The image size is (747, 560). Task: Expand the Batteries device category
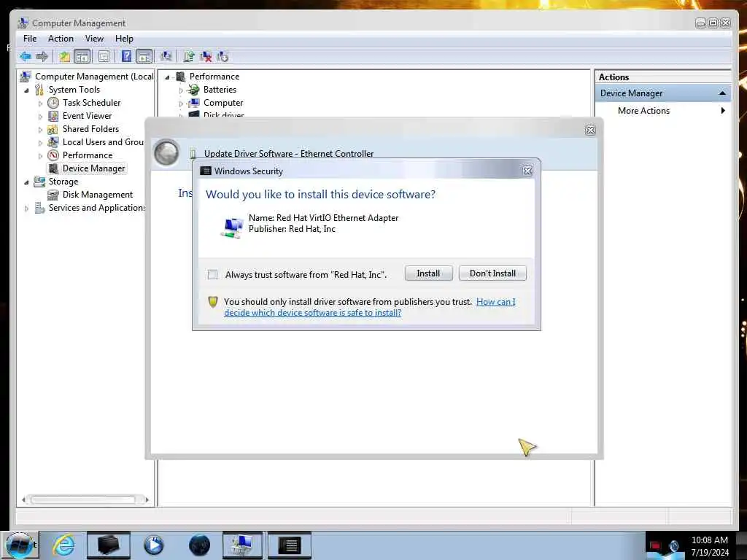pos(181,90)
